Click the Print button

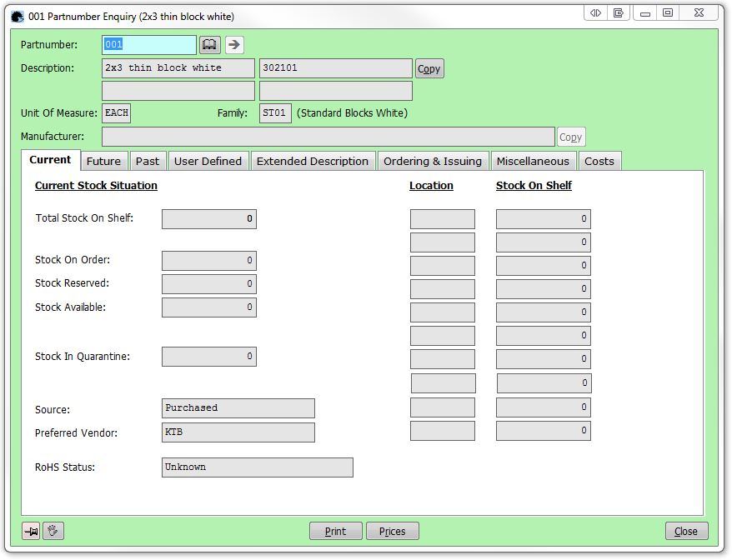[x=336, y=531]
